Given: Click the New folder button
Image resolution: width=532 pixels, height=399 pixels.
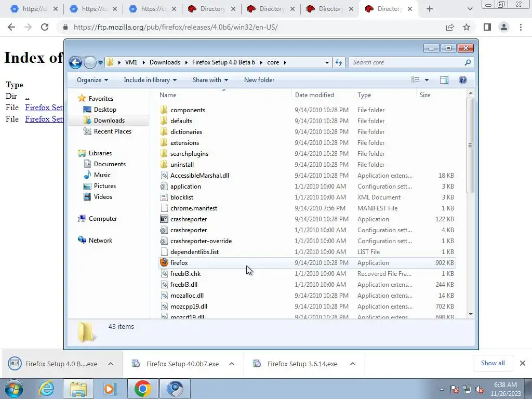Looking at the screenshot, I should [x=259, y=80].
